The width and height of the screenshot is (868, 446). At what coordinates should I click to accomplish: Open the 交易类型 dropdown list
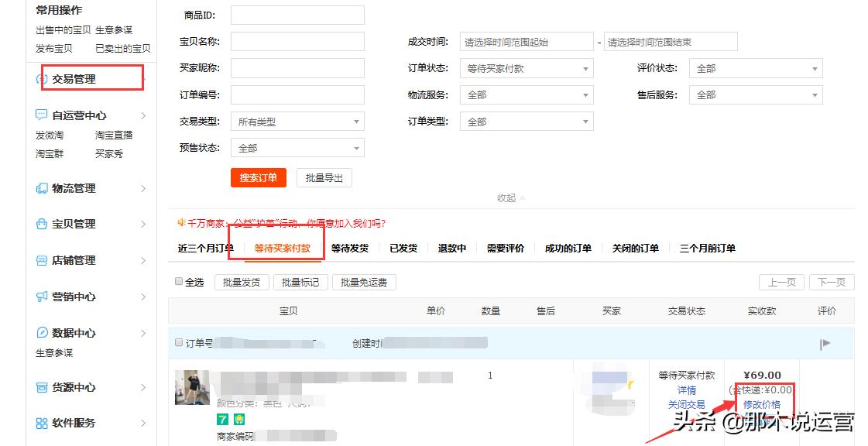point(297,121)
